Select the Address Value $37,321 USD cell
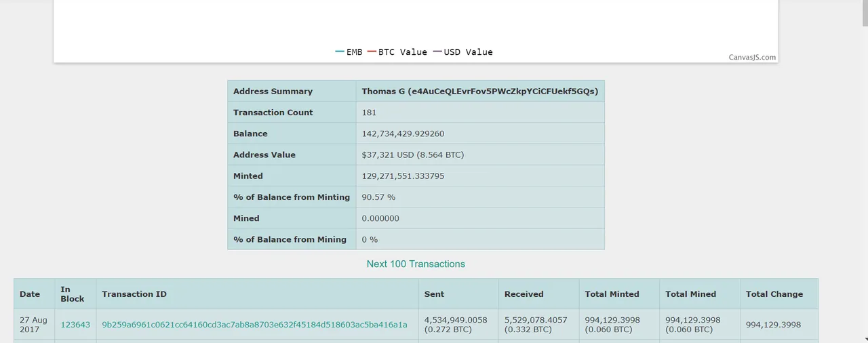The image size is (868, 343). [x=480, y=155]
